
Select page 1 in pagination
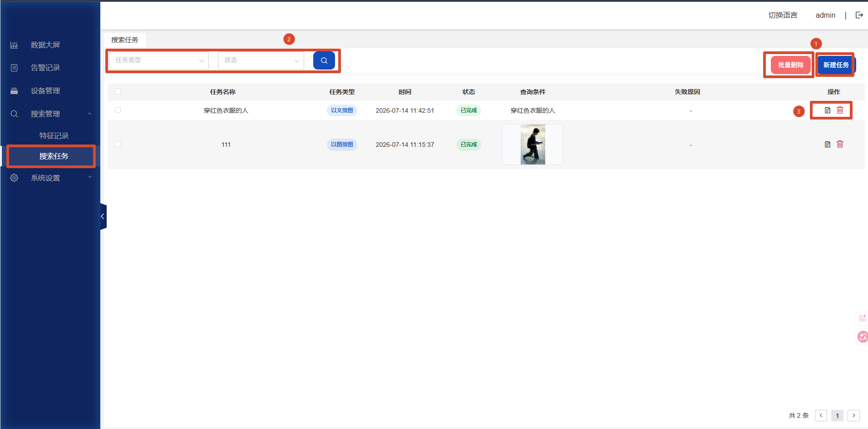[x=837, y=415]
